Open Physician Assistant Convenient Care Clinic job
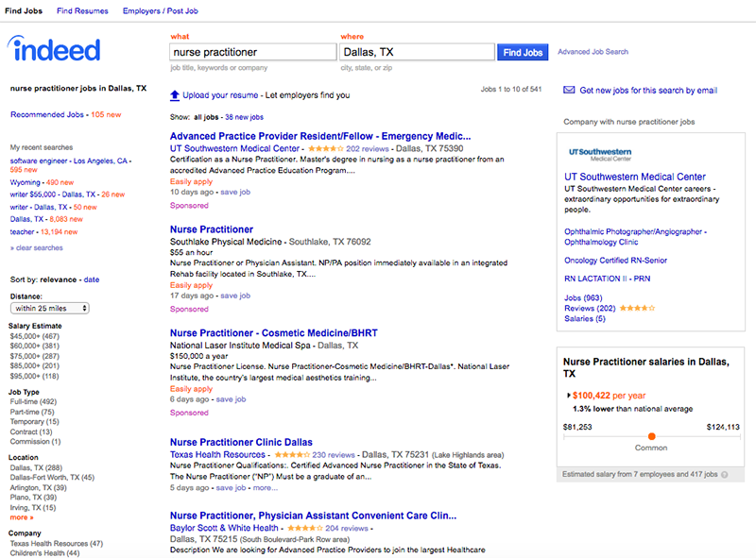This screenshot has height=558, width=756. [x=313, y=516]
